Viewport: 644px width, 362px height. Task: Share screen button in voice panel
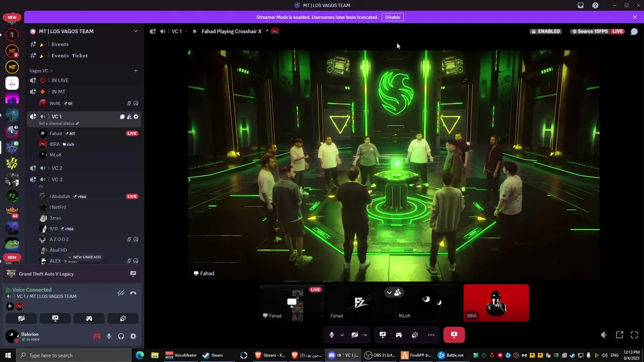[55, 318]
